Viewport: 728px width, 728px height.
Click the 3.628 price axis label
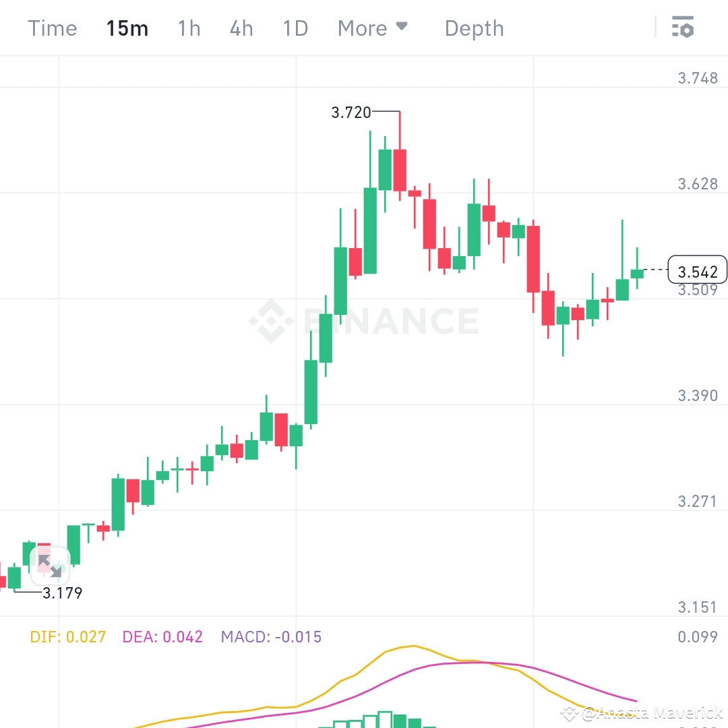(697, 183)
